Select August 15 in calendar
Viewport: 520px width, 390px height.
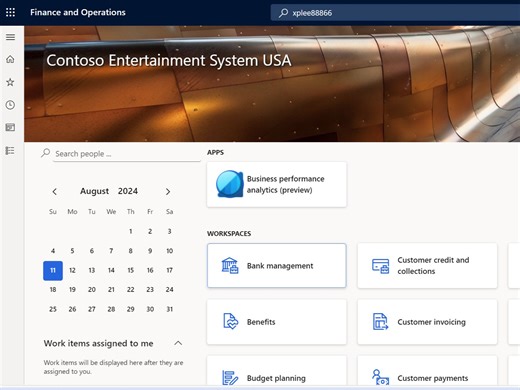pyautogui.click(x=131, y=270)
